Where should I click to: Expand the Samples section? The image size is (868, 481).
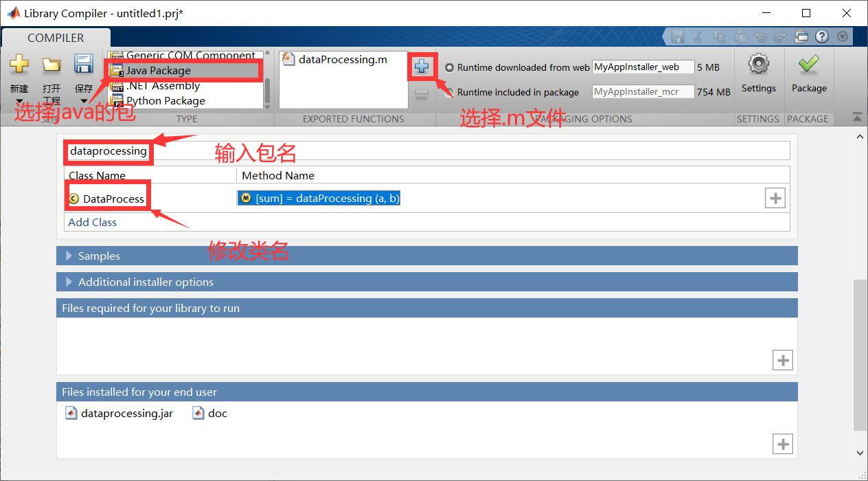[426, 256]
